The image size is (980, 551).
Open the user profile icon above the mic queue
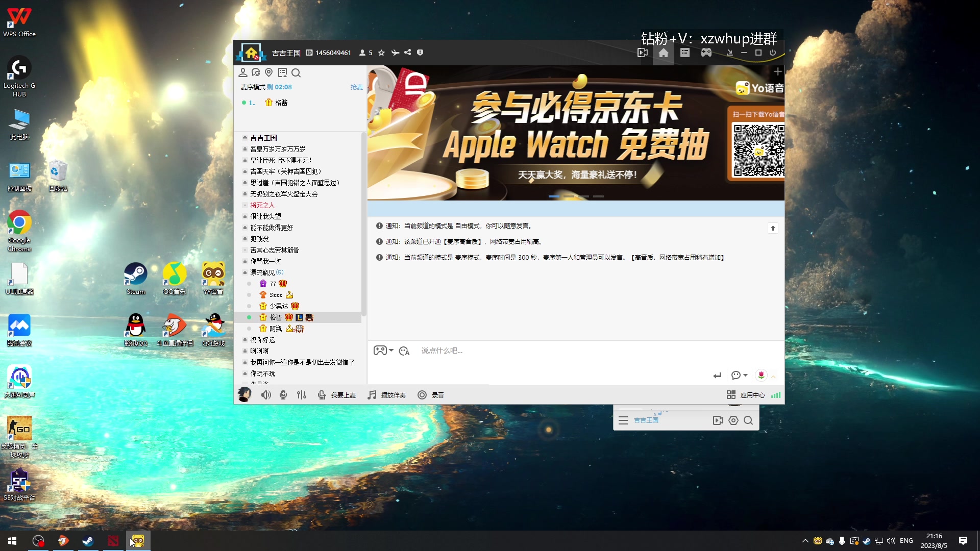tap(243, 73)
